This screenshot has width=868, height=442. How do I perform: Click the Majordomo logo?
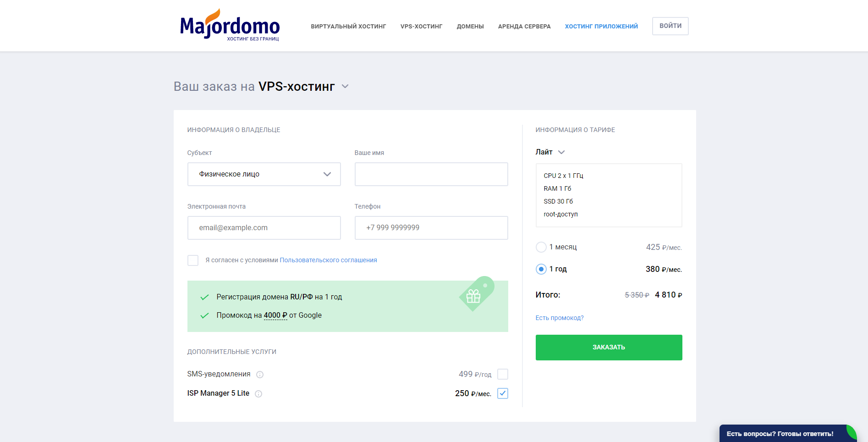(230, 25)
